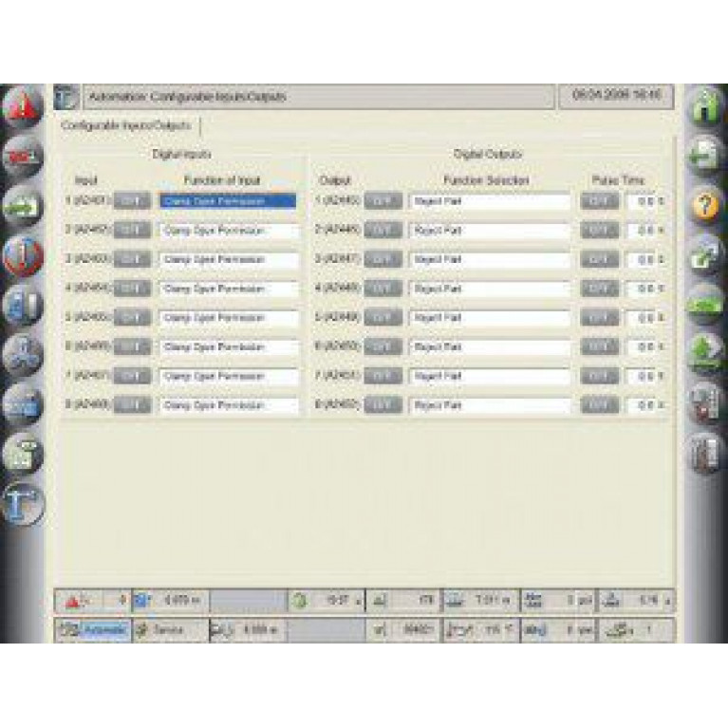Image resolution: width=728 pixels, height=728 pixels.
Task: Toggle the OFF switch for digital output 3
Action: point(383,259)
